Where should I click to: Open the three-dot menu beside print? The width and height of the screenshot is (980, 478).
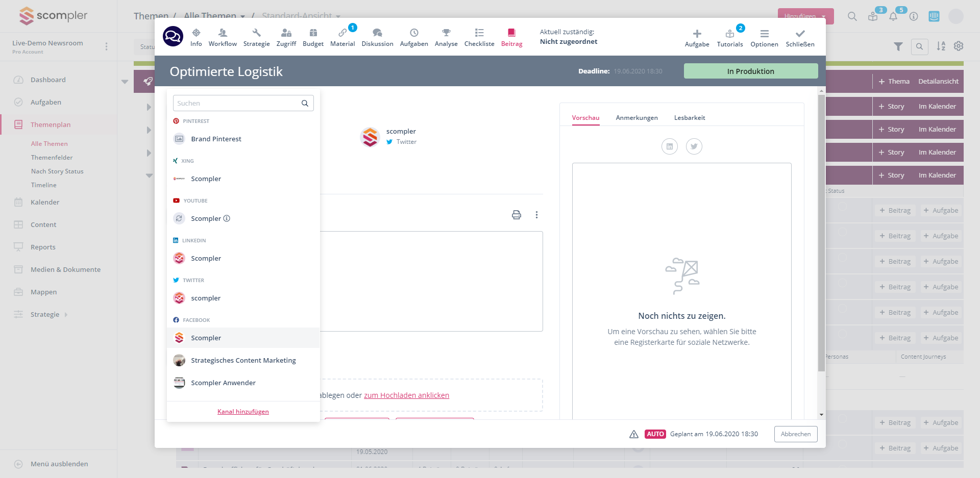point(536,215)
